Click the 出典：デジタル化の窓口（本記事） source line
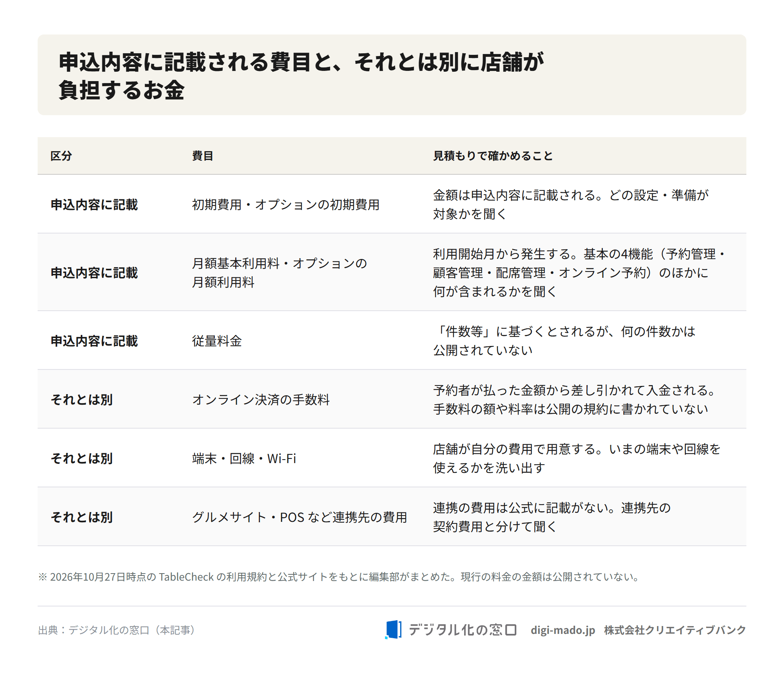 (x=116, y=630)
